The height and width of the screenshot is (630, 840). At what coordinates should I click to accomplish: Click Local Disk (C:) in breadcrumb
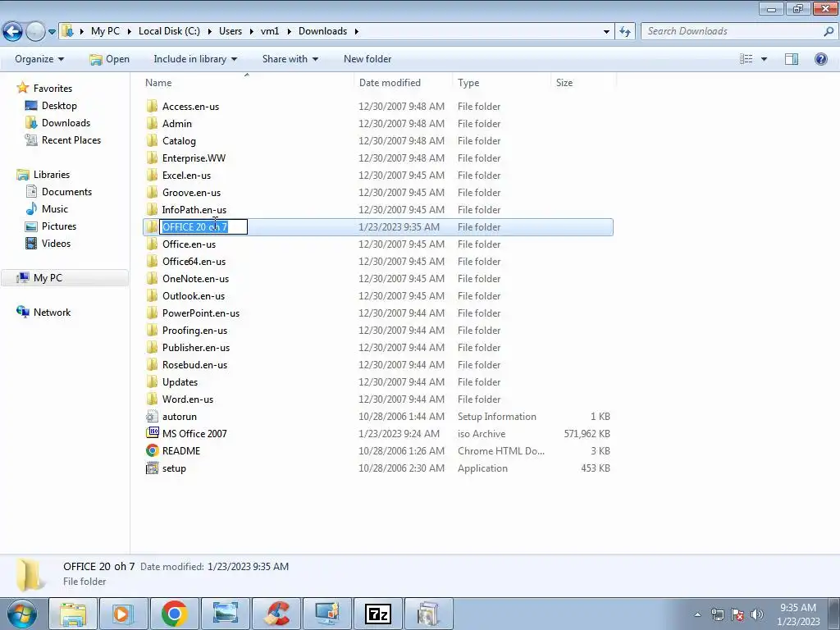tap(169, 31)
